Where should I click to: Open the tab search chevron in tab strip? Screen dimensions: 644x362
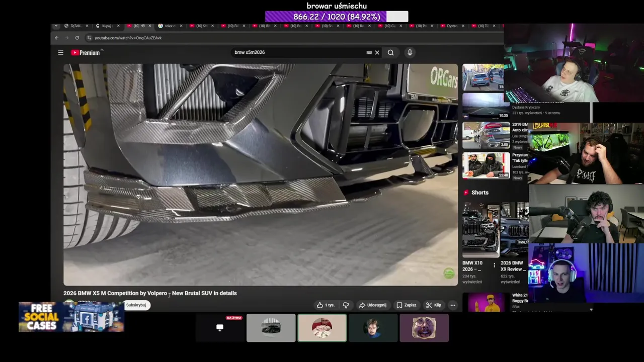56,26
